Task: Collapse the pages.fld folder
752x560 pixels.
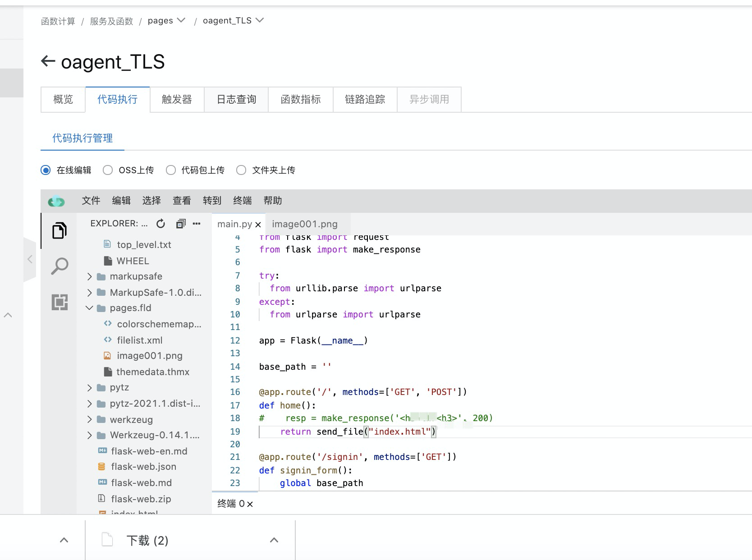Action: click(89, 308)
